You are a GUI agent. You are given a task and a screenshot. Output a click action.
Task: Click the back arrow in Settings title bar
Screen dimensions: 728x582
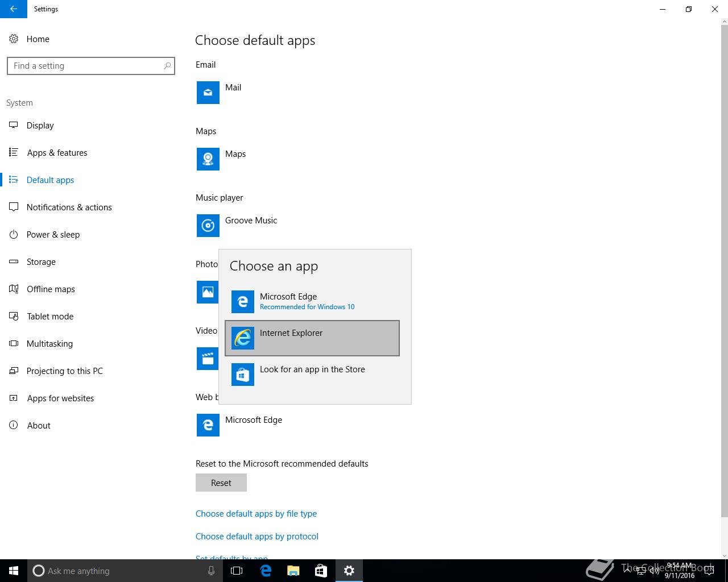coord(13,9)
